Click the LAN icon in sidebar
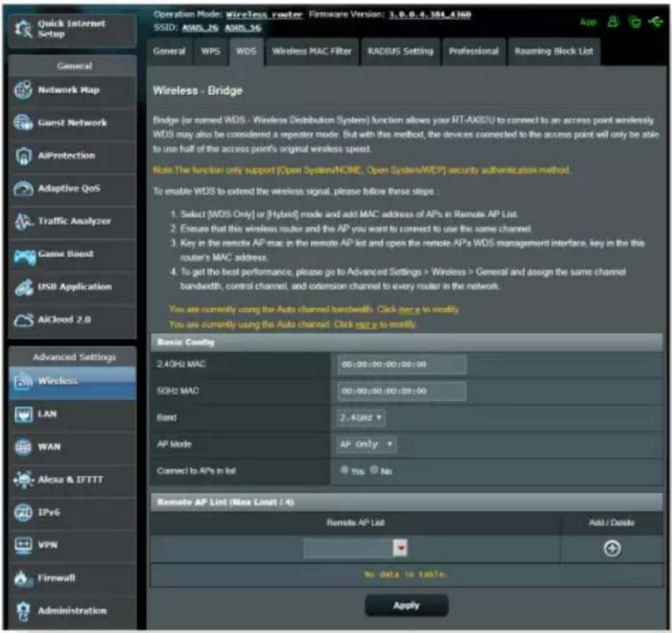672x633 pixels. point(23,414)
